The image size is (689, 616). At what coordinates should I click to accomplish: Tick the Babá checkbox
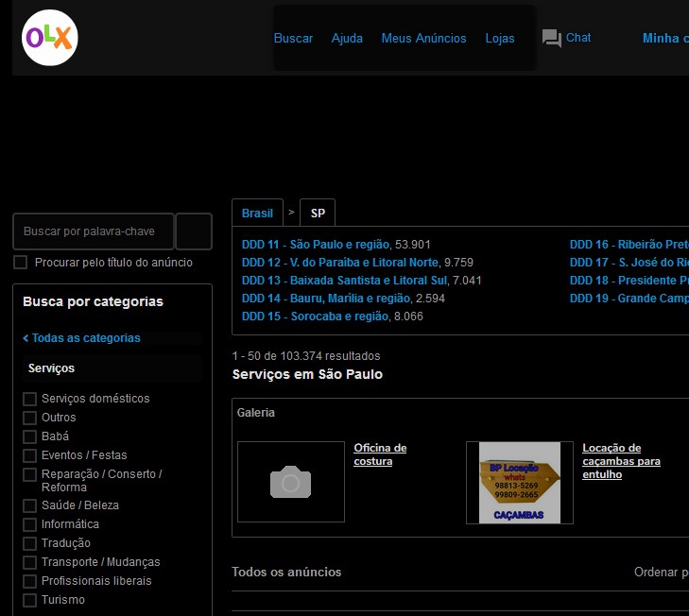(29, 436)
